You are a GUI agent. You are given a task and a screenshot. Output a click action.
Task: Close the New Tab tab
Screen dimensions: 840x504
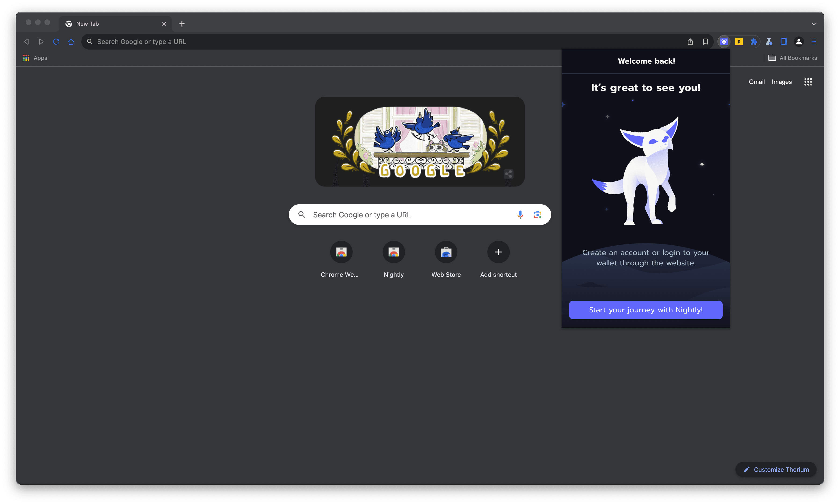pos(164,24)
